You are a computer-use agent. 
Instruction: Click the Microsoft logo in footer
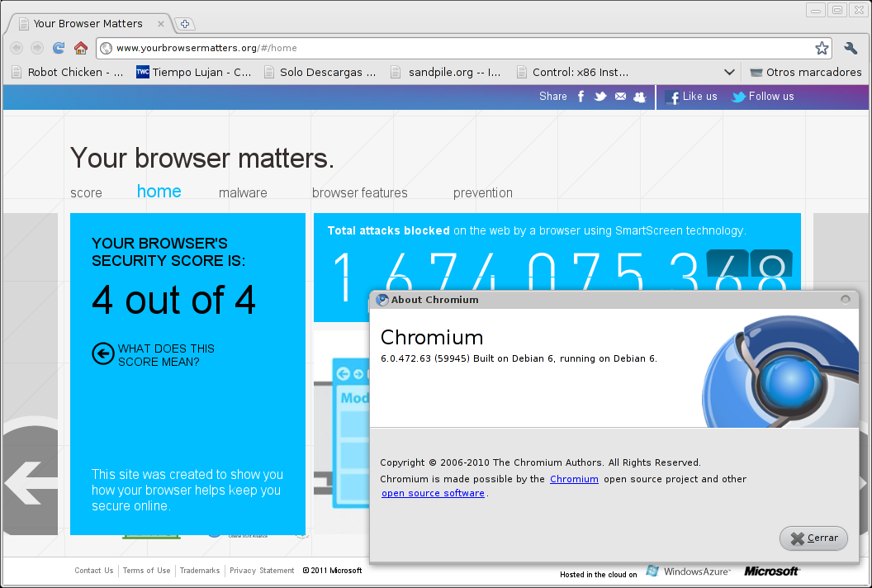pos(772,571)
